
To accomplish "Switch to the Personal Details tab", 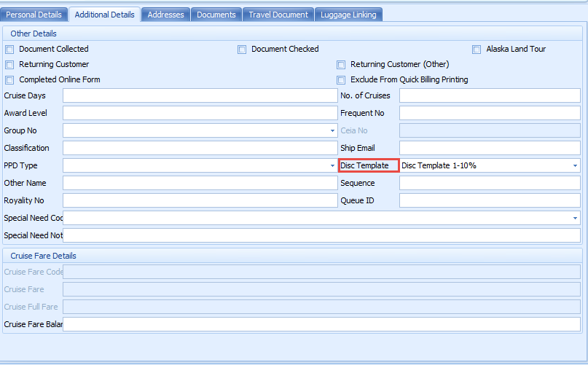I will click(x=34, y=15).
